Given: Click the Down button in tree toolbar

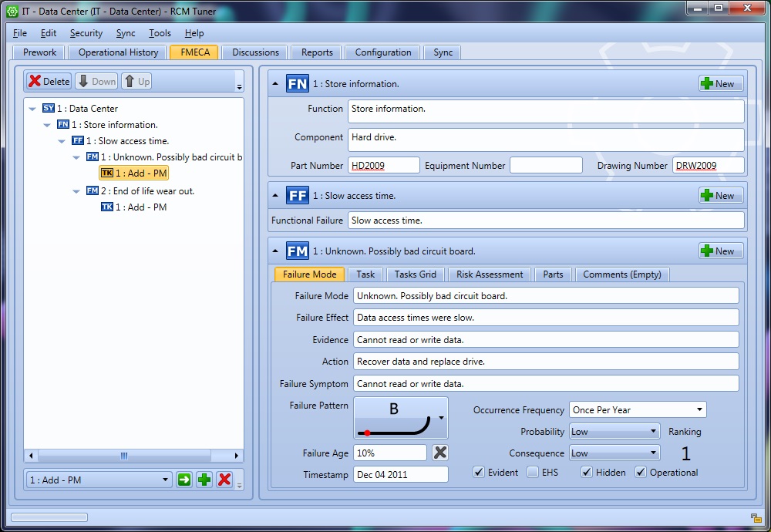Looking at the screenshot, I should point(96,81).
